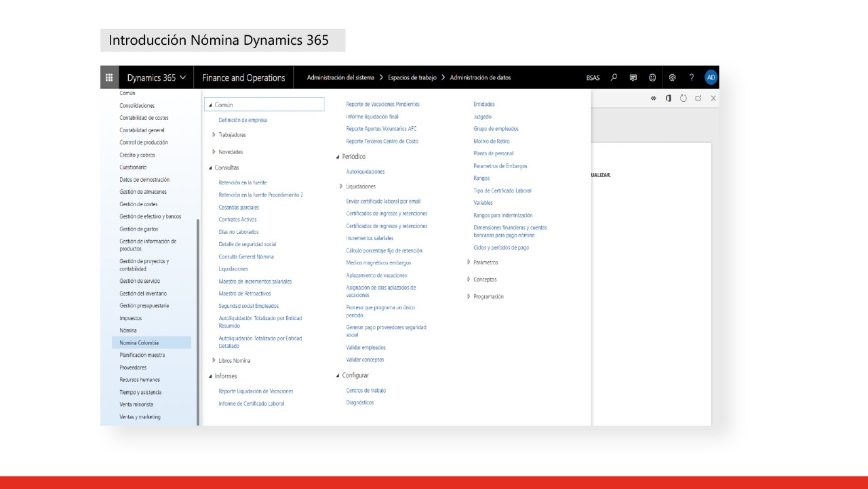The height and width of the screenshot is (489, 868).
Task: Open Contabilidad general module
Action: tap(142, 130)
